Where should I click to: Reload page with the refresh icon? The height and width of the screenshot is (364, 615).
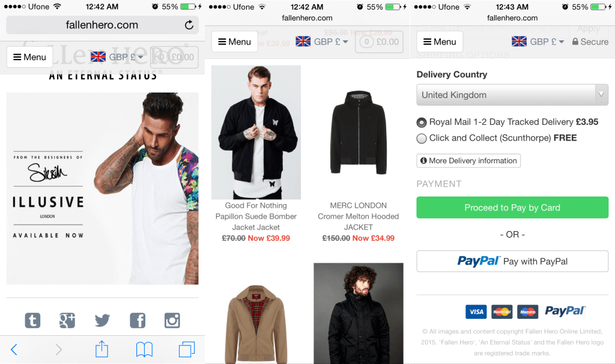189,25
